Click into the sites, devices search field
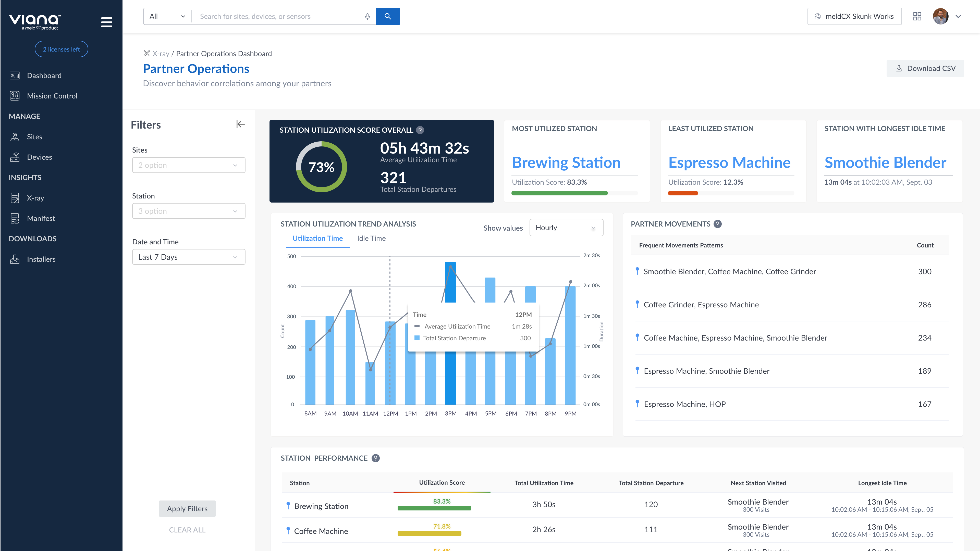Screen dimensions: 980x551 click(x=278, y=16)
